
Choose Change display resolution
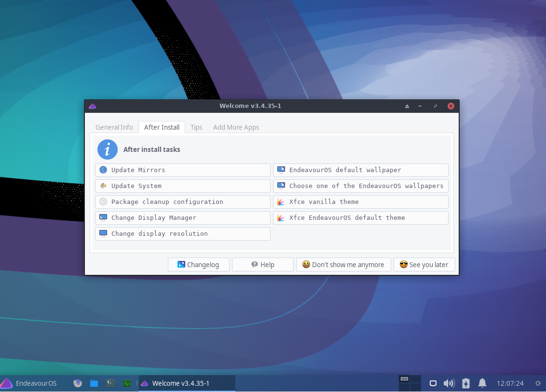point(183,233)
